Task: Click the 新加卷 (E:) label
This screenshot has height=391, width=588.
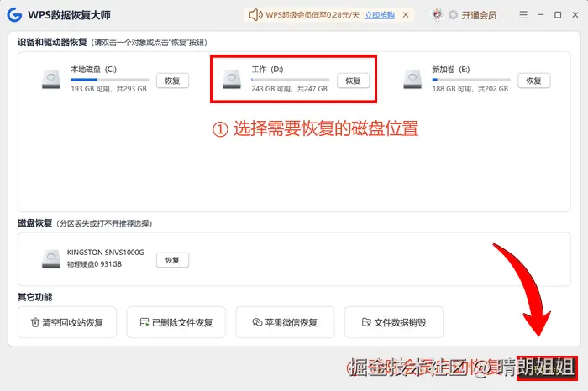Action: [x=451, y=70]
